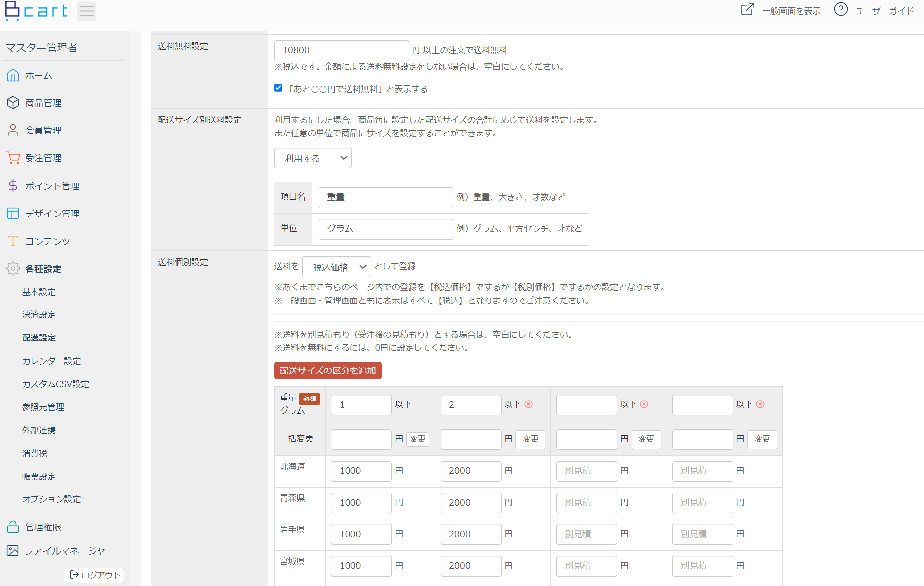Remove the size column with value 2
The width and height of the screenshot is (924, 586).
click(529, 404)
